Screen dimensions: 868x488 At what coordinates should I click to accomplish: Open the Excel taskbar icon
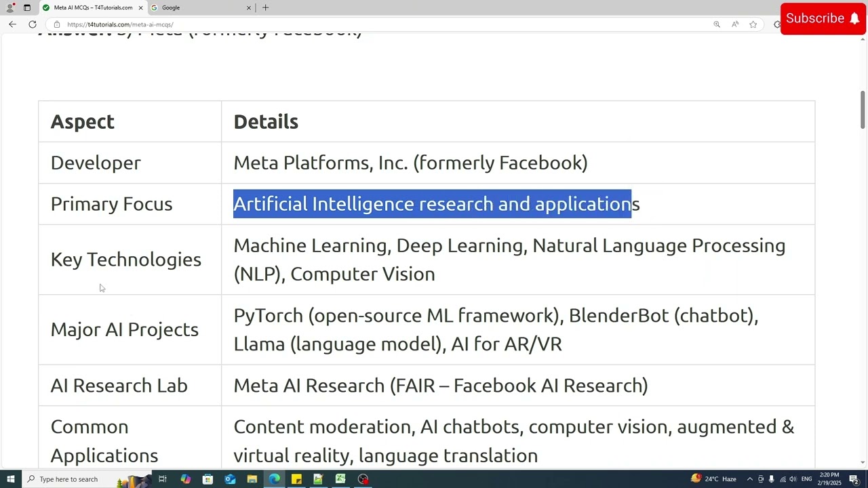pyautogui.click(x=340, y=479)
